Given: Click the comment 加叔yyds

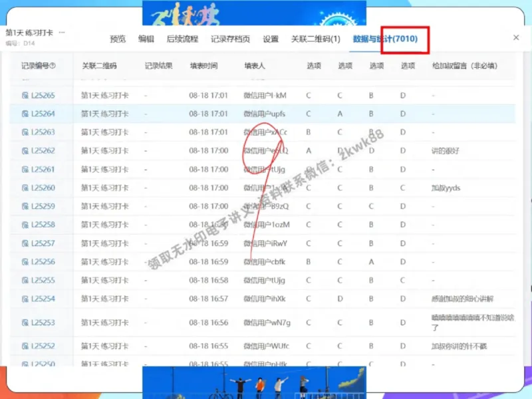Looking at the screenshot, I should [446, 188].
